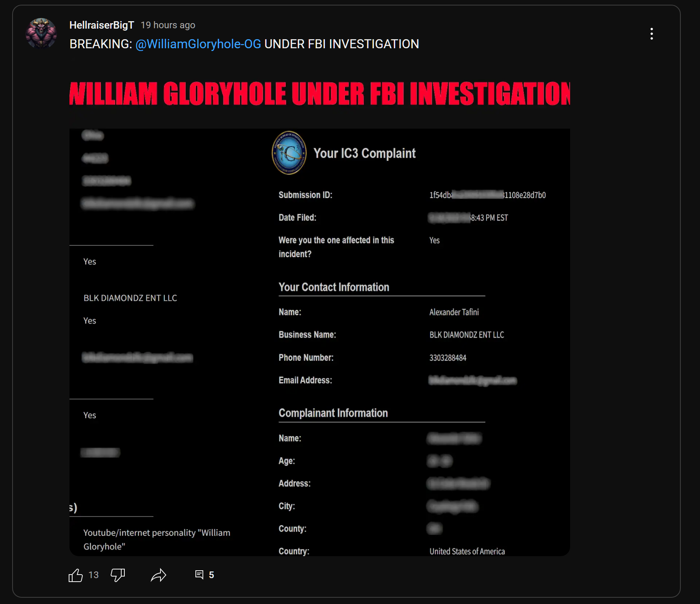700x604 pixels.
Task: Click the post text 'UNDER FBI INVESTIGATION'
Action: 341,44
